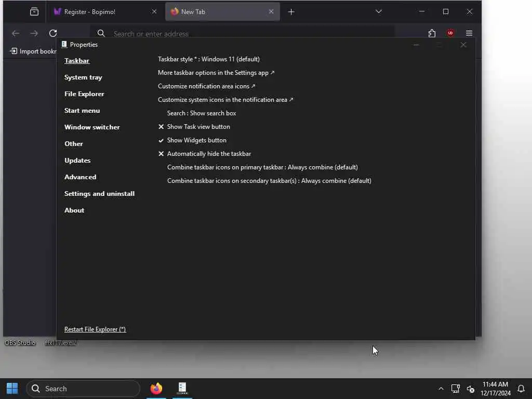The height and width of the screenshot is (399, 532).
Task: Click the OBS Studio desktop label
Action: (x=20, y=343)
